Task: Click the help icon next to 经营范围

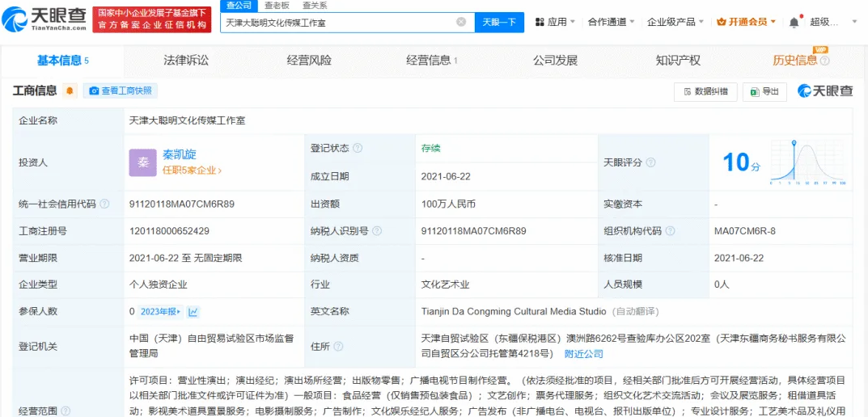Action: (66, 411)
